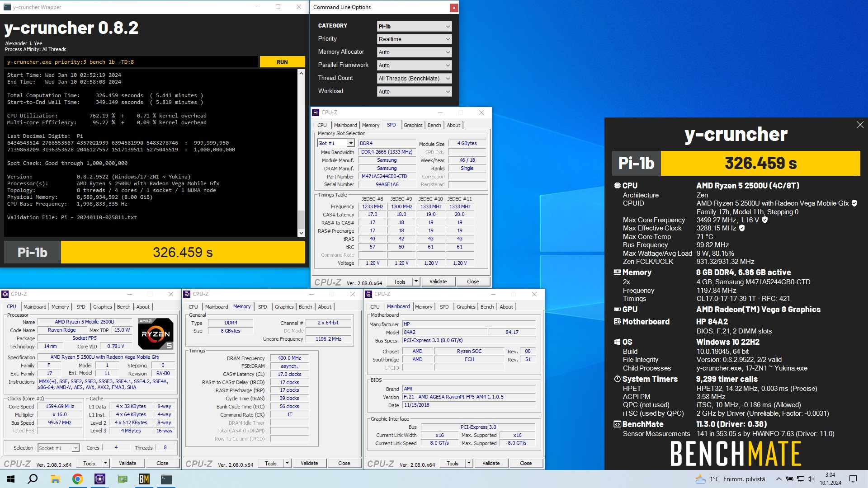
Task: Click the Memory section icon in BenchMate
Action: [617, 272]
